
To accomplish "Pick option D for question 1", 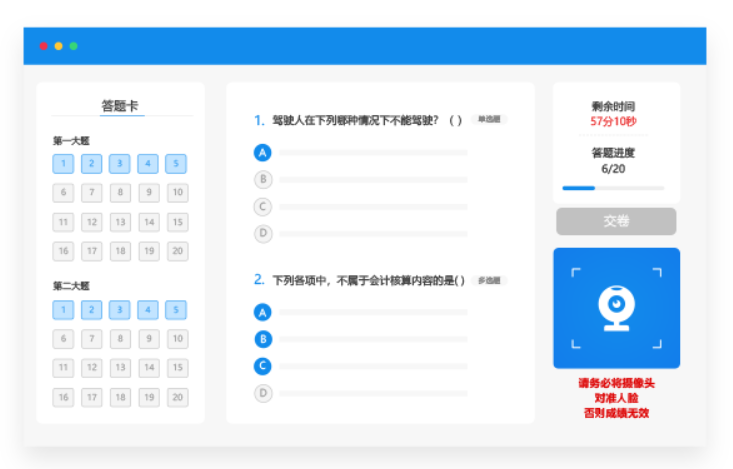I will [263, 233].
